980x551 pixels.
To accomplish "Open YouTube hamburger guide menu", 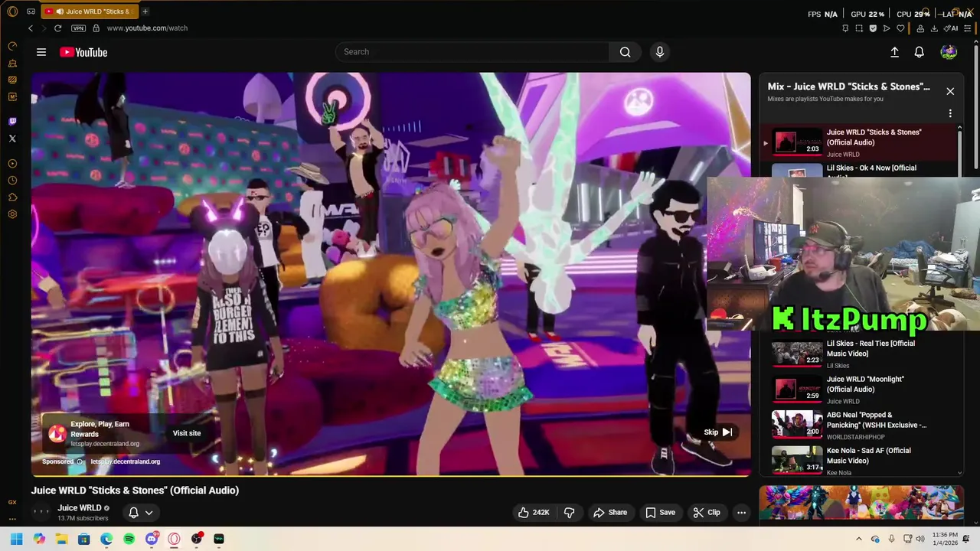I will (x=41, y=52).
